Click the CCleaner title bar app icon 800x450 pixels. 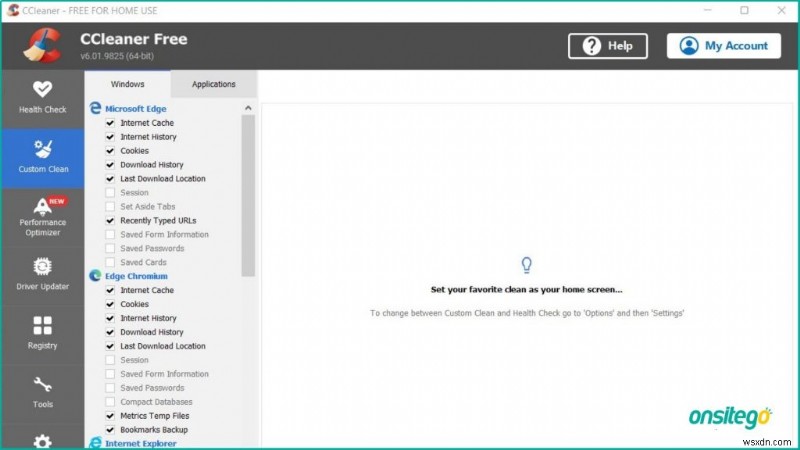[x=13, y=10]
